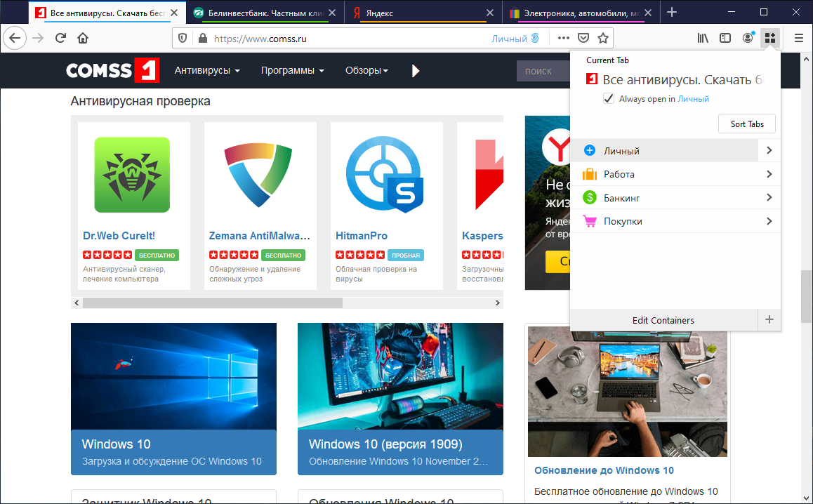Add a new container with plus button
The image size is (813, 504).
769,320
